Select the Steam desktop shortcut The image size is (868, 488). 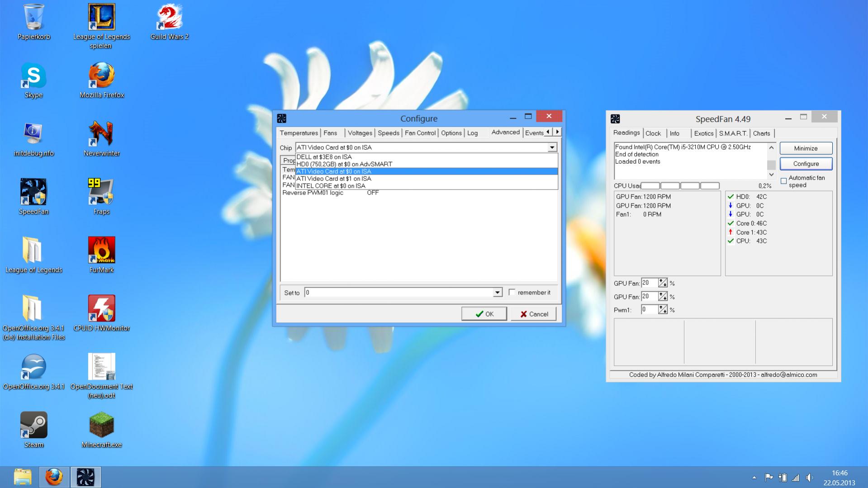tap(33, 430)
